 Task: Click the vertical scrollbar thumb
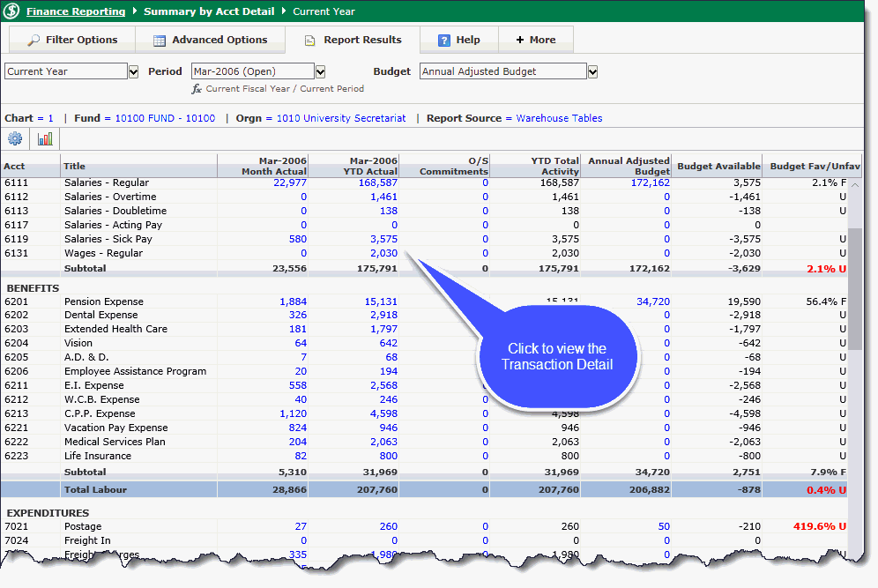[855, 291]
